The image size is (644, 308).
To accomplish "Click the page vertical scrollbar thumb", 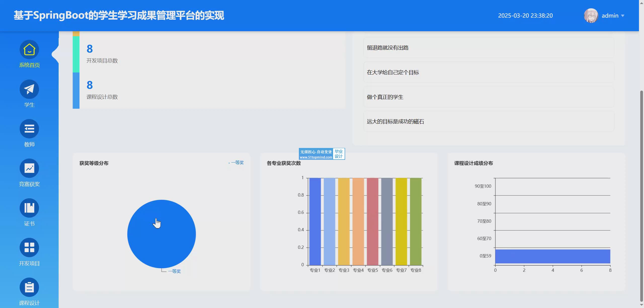I will tap(641, 196).
